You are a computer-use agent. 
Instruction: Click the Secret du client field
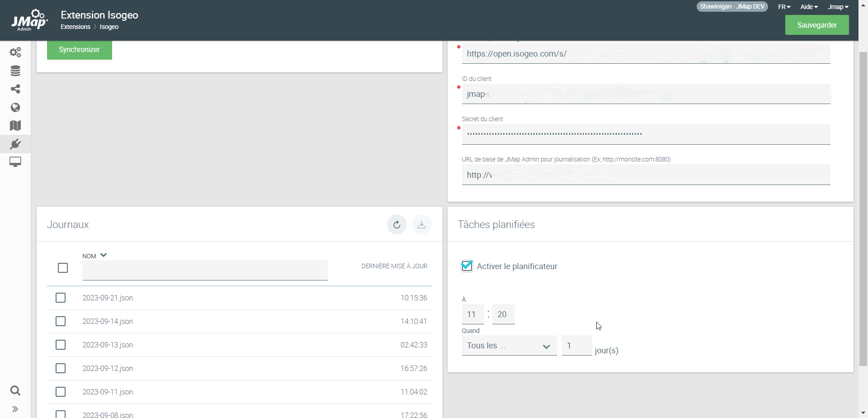coord(646,134)
